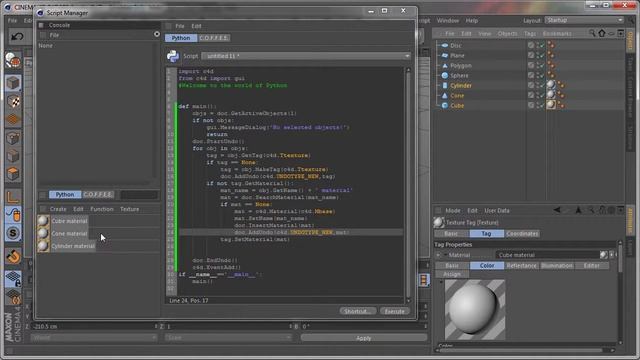
Task: Click the Attribute Manager vertical scrollbar
Action: pos(620,292)
